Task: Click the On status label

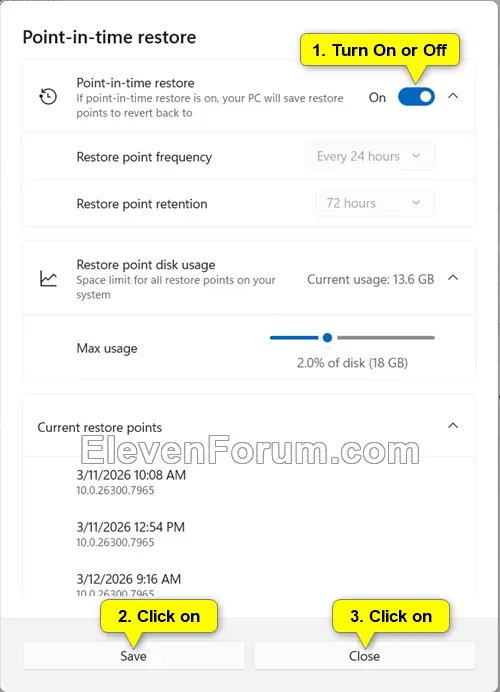Action: coord(377,98)
